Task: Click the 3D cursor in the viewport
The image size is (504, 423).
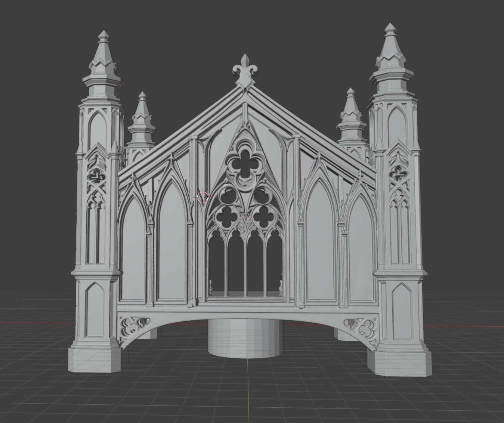Action: (x=203, y=197)
